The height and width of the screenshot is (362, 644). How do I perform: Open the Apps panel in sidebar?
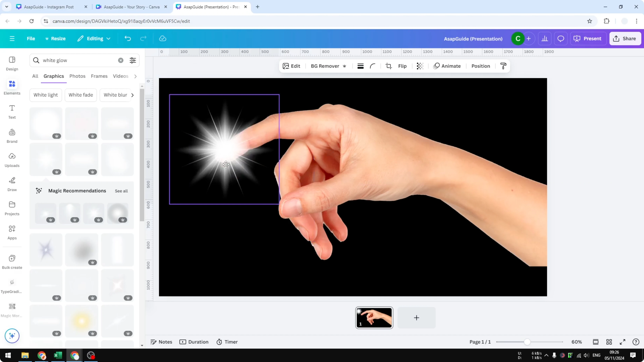point(12,232)
